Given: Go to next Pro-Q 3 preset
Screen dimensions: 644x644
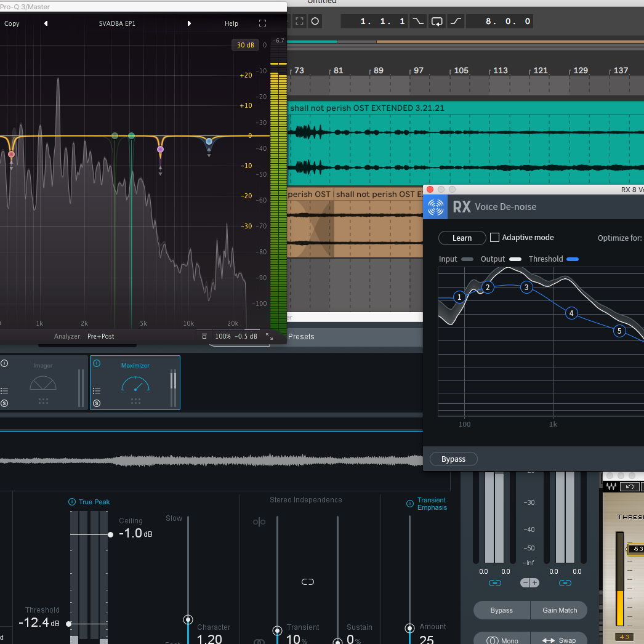Looking at the screenshot, I should point(189,23).
